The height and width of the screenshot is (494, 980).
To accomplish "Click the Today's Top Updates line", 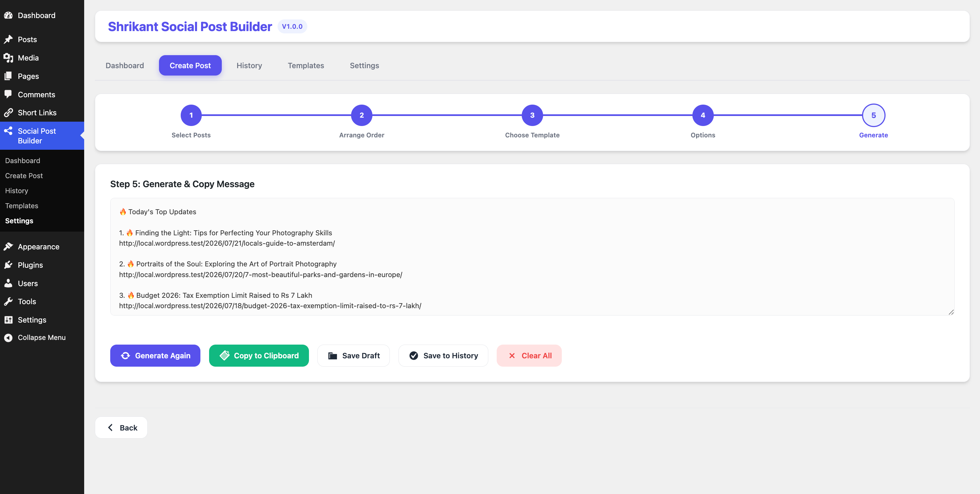I will coord(158,212).
